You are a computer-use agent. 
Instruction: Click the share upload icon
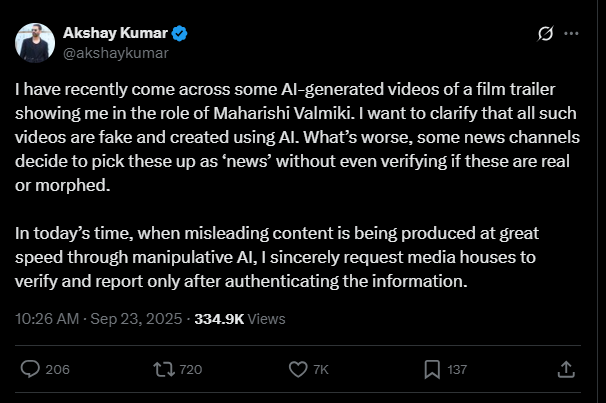tap(565, 368)
